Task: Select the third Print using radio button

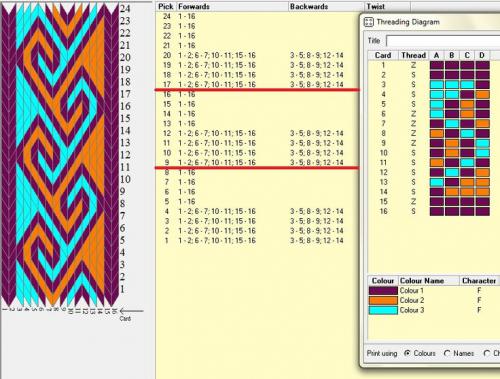Action: (487, 353)
